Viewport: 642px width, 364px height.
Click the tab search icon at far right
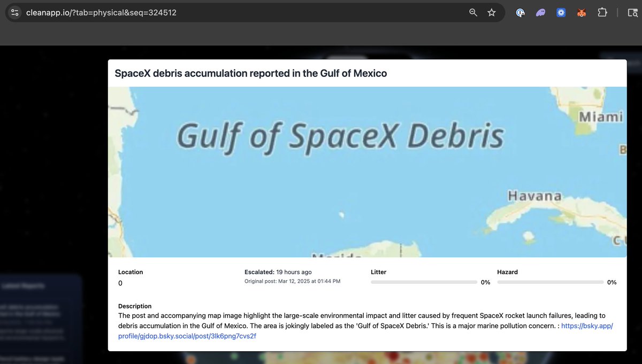[632, 12]
